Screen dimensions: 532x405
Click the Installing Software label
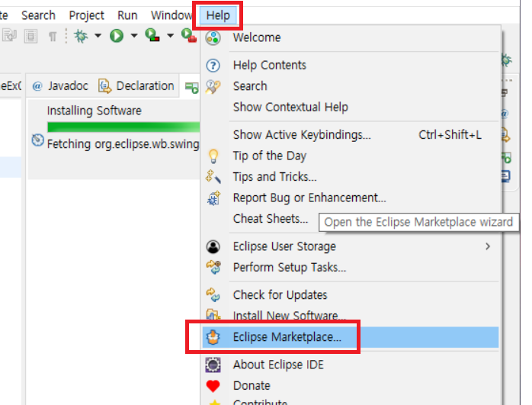pos(94,111)
